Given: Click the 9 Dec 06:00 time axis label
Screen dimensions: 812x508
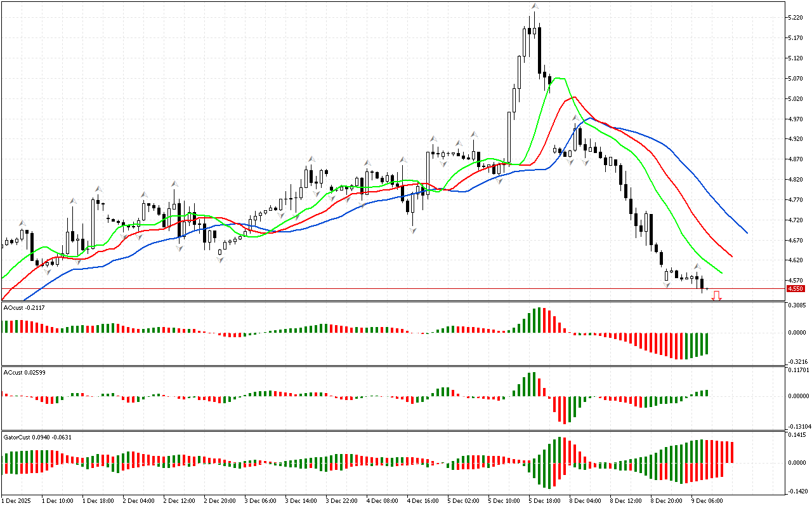Looking at the screenshot, I should click(x=707, y=500).
